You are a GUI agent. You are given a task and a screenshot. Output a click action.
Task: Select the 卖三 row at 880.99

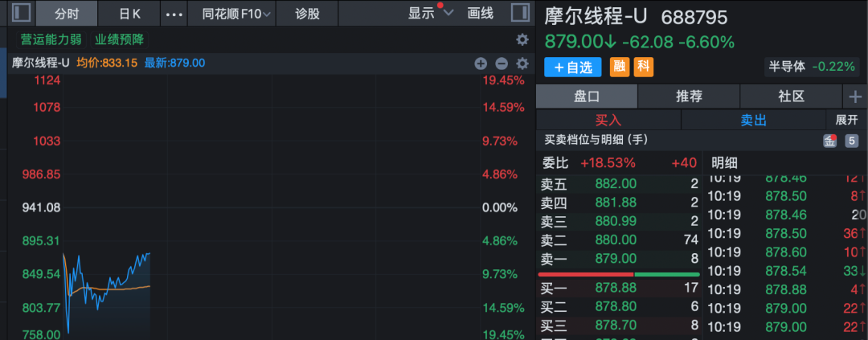pos(619,222)
